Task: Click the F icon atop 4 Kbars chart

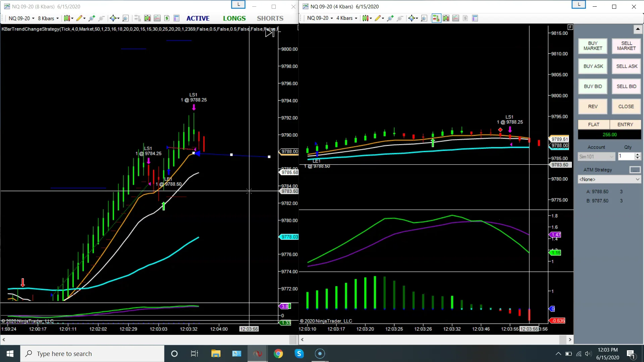Action: coord(570,27)
